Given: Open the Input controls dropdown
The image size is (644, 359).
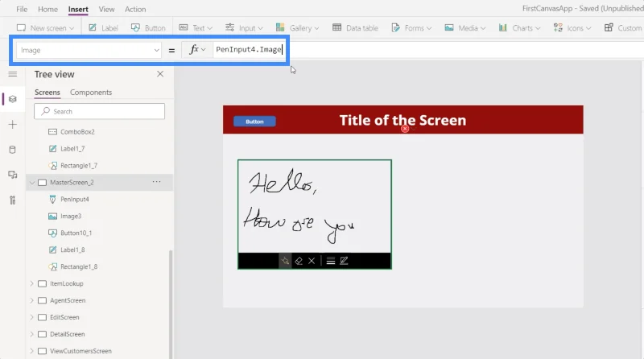Looking at the screenshot, I should pyautogui.click(x=244, y=28).
